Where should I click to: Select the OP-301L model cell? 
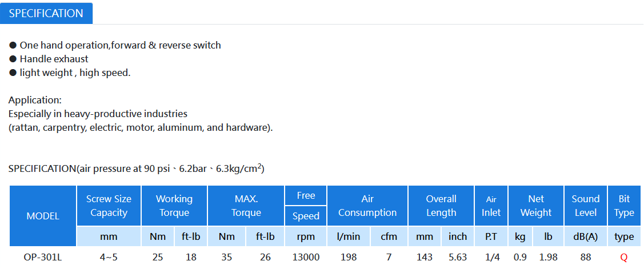(x=43, y=258)
